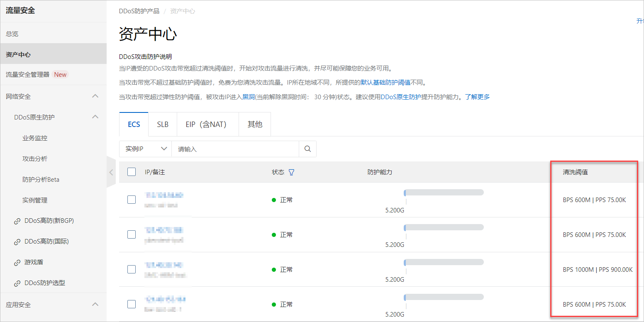Switch to the EIP（含NAT）tab
The width and height of the screenshot is (644, 322).
(x=208, y=124)
